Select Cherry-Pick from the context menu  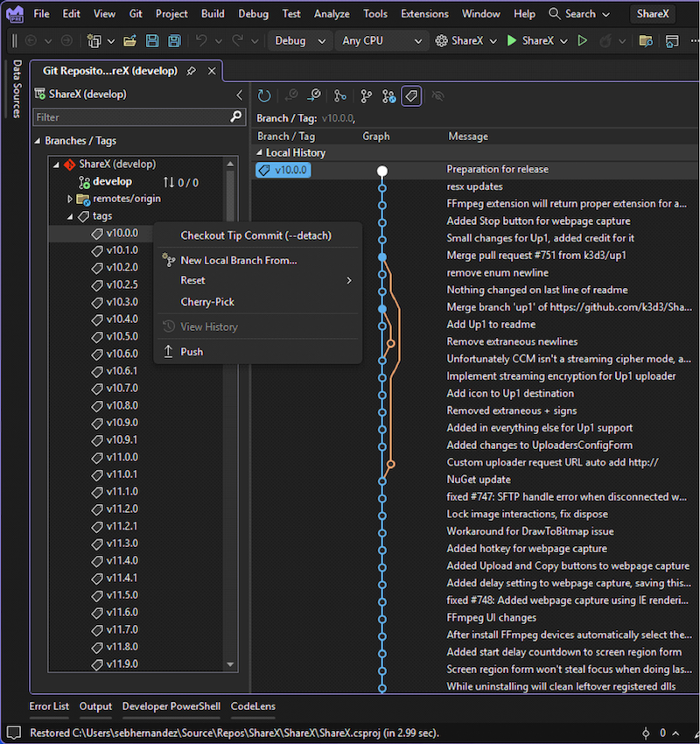(207, 302)
